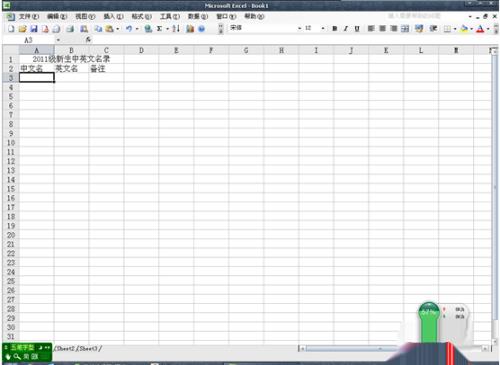The width and height of the screenshot is (500, 365).
Task: Open the Chart Wizard icon
Action: 190,29
